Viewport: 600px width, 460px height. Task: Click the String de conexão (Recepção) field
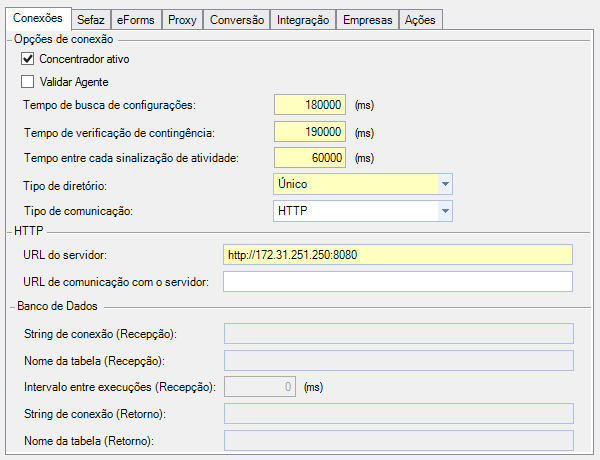click(398, 334)
